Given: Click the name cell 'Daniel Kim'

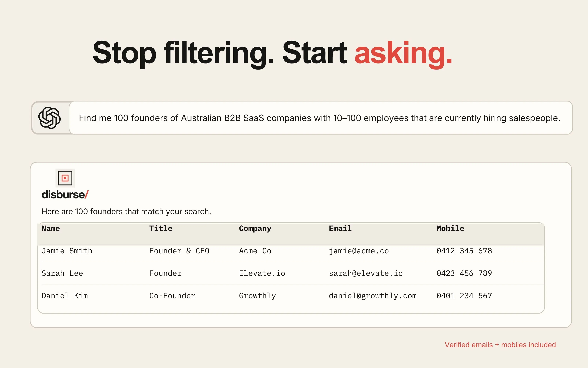Looking at the screenshot, I should [x=65, y=296].
